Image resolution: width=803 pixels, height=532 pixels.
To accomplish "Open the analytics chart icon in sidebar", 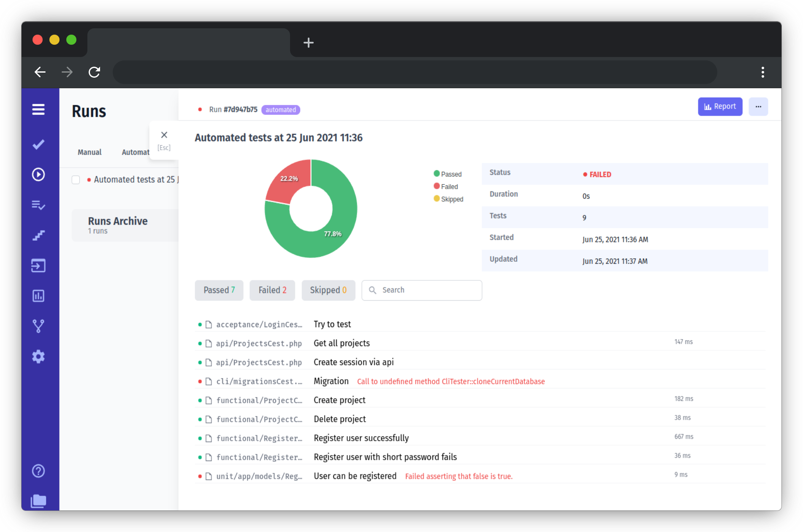I will [x=38, y=296].
